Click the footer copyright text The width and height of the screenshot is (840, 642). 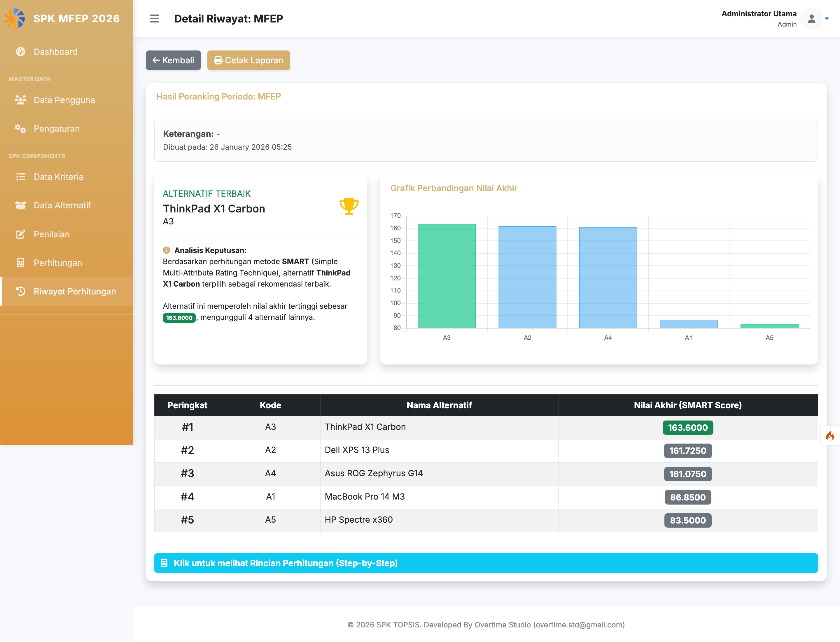486,625
